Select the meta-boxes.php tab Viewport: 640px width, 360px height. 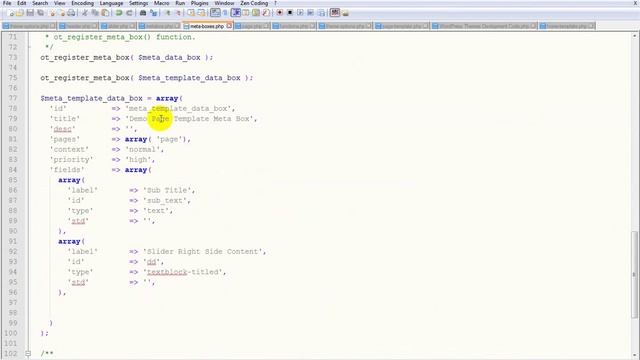coord(207,26)
